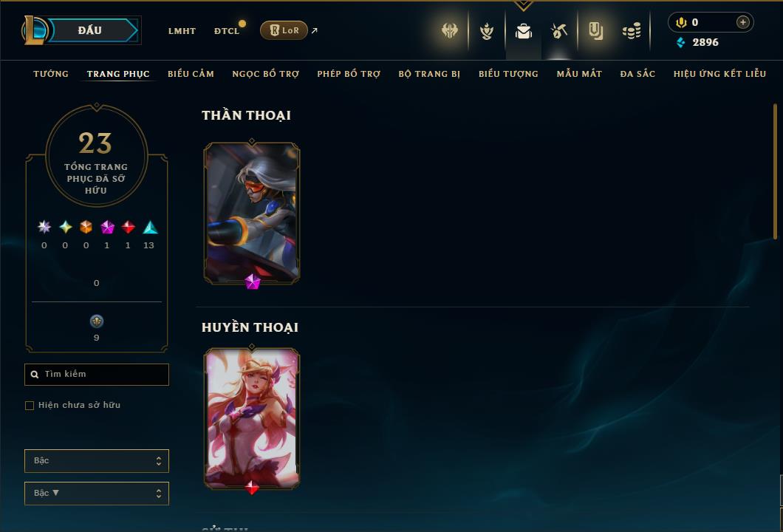The height and width of the screenshot is (532, 783).
Task: Open the profile laurel icon
Action: coord(486,31)
